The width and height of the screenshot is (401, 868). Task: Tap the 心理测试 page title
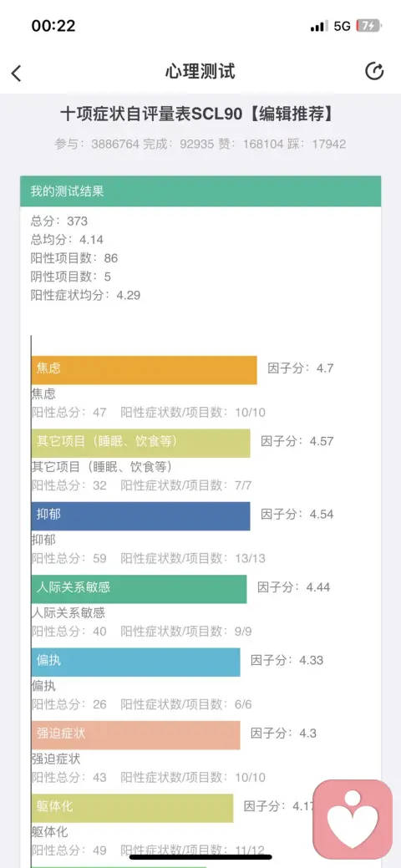pyautogui.click(x=200, y=71)
